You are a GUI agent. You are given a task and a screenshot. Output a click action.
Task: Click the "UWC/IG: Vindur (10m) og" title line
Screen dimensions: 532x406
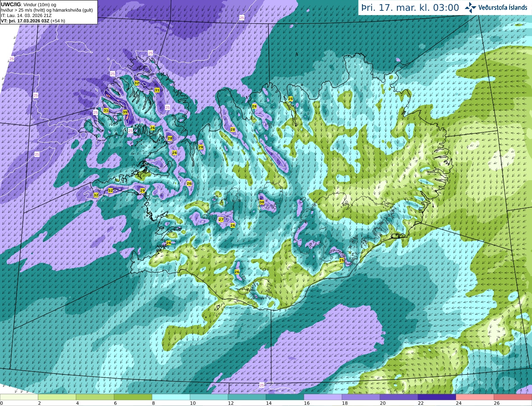tap(28, 4)
